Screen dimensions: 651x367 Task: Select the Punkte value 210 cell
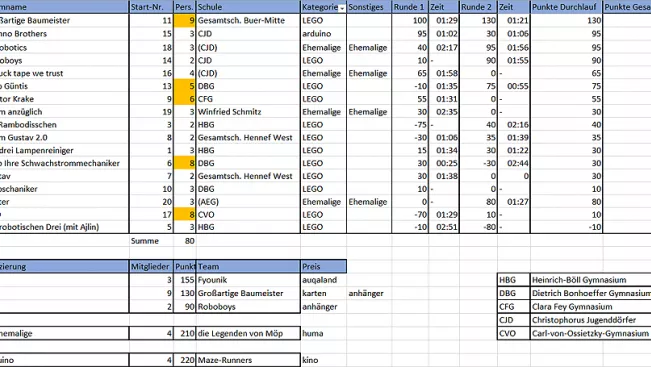pyautogui.click(x=184, y=333)
